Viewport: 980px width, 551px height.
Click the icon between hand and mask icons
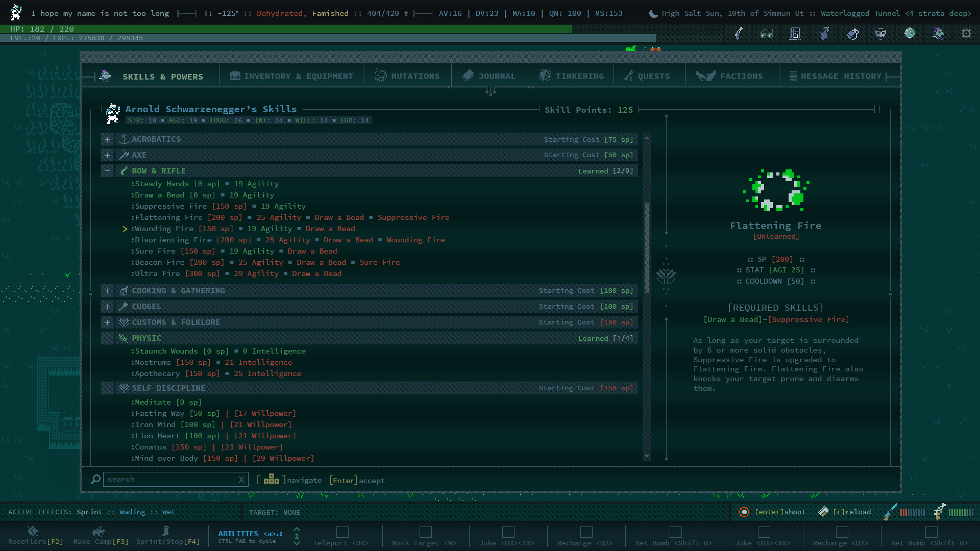coord(852,34)
